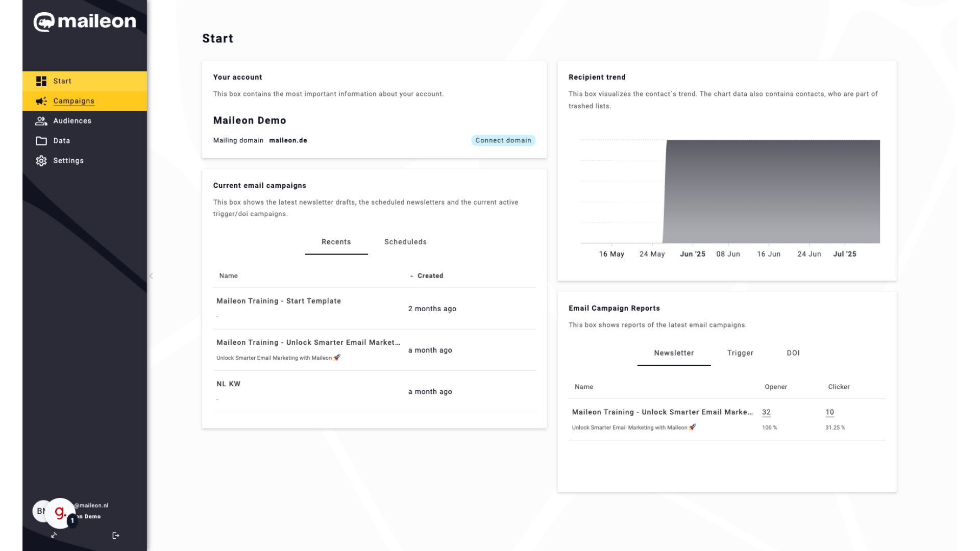Click the Email Campaign Reports heading
Viewport: 980px width, 551px height.
[614, 308]
